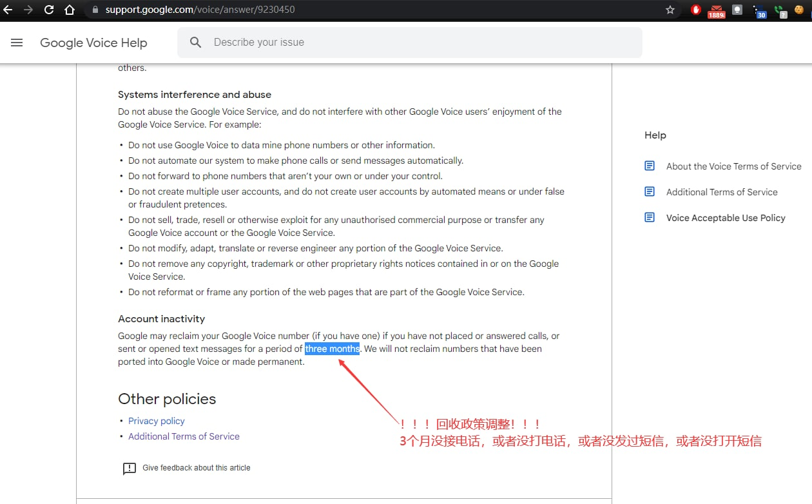Click the bullet about modify, adapt, translate
Screen dimensions: 812x504
click(316, 248)
